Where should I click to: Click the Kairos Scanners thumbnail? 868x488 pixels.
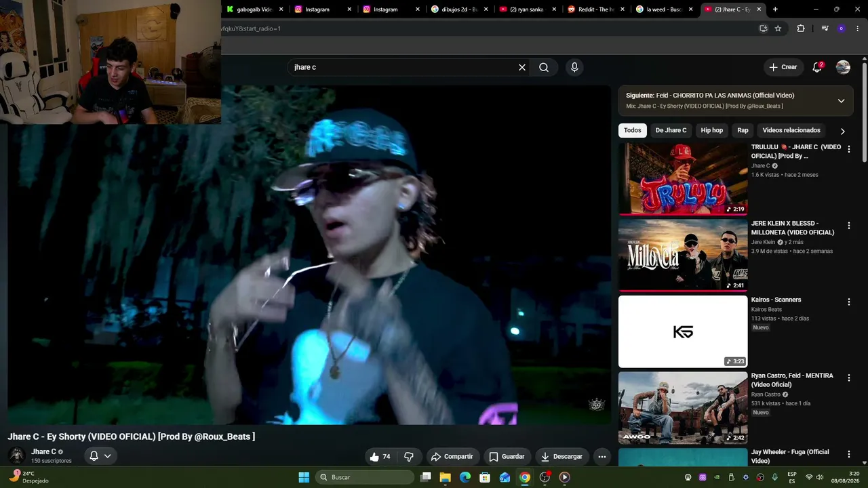coord(683,331)
